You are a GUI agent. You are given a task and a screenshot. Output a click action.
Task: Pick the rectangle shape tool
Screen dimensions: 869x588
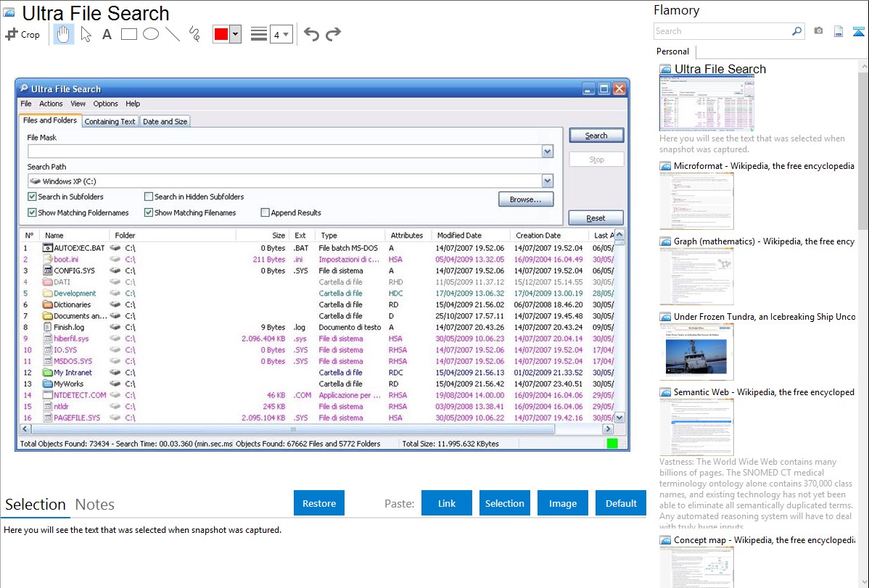coord(129,34)
